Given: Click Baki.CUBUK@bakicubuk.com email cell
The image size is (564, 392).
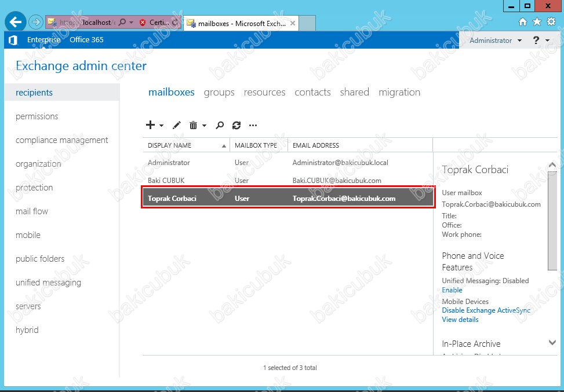Looking at the screenshot, I should [337, 181].
